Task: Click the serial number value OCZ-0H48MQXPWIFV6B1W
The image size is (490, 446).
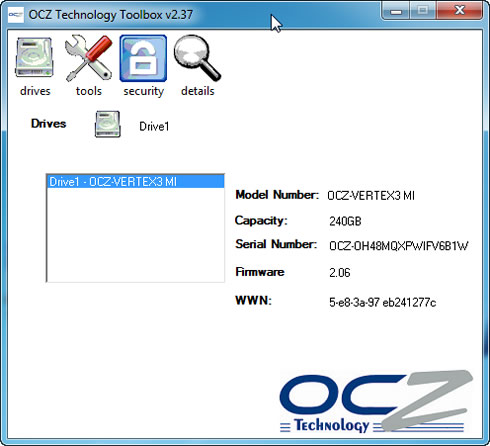Action: [x=399, y=246]
